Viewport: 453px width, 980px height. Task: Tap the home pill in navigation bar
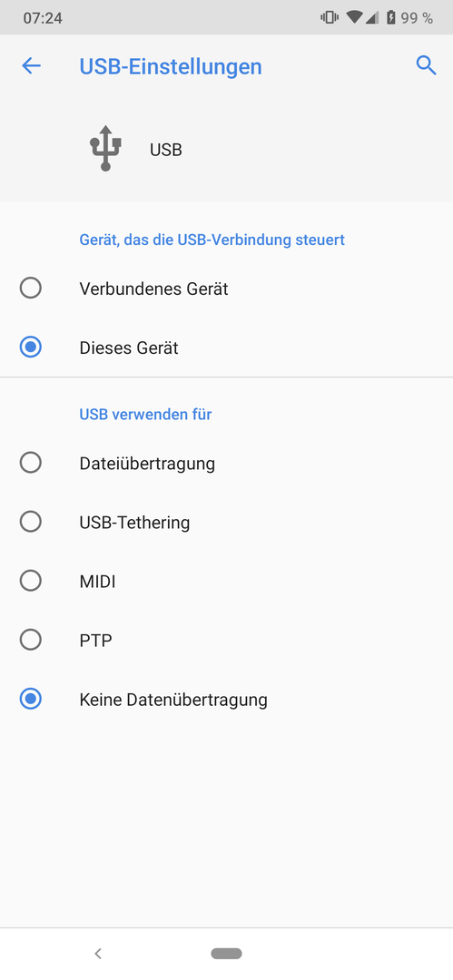(227, 953)
